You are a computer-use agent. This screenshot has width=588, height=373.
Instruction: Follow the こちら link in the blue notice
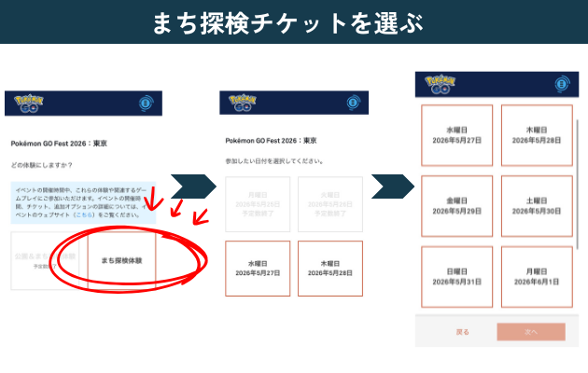(84, 215)
